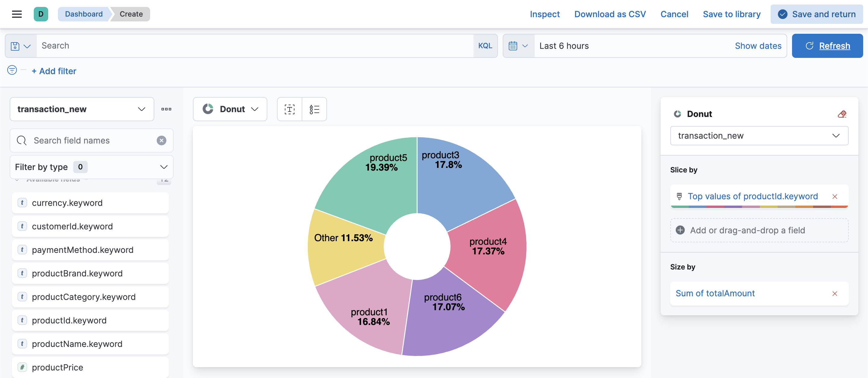
Task: Click Inspect in the top menu
Action: 545,14
